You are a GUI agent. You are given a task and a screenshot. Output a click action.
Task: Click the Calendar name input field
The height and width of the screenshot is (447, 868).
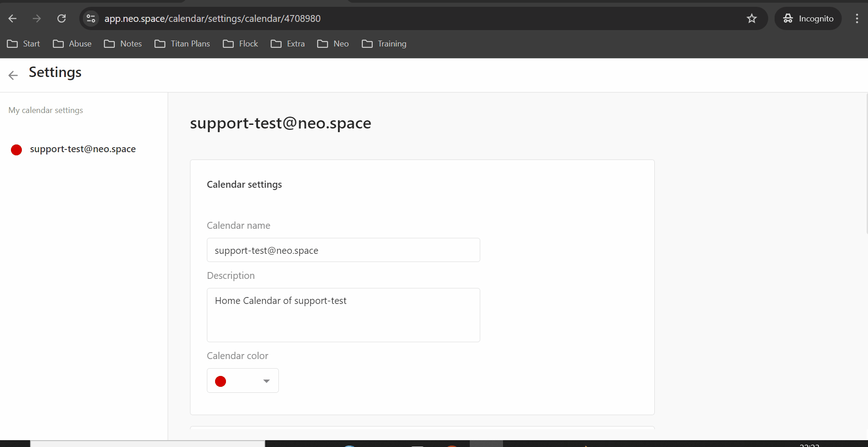point(343,250)
